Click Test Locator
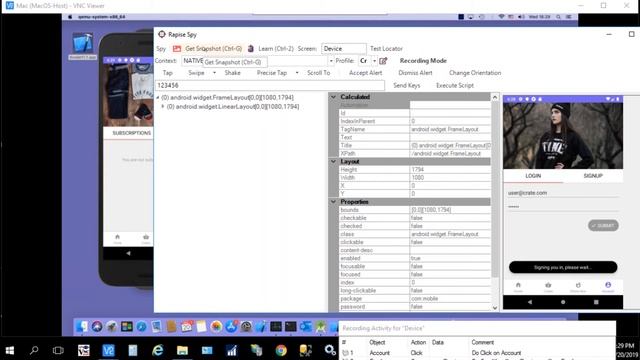 386,49
